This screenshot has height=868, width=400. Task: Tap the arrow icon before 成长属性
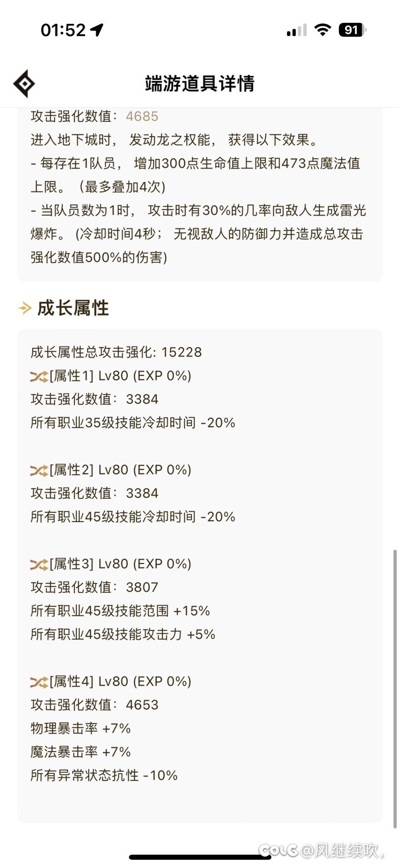(24, 308)
